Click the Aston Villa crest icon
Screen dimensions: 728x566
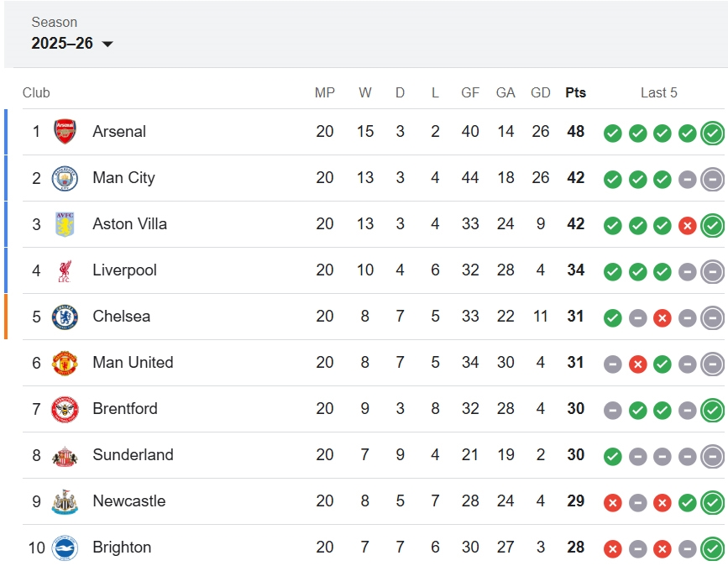(65, 224)
